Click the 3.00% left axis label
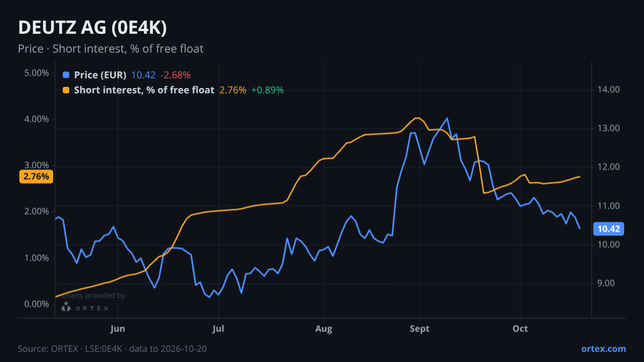This screenshot has height=362, width=644. tap(36, 165)
